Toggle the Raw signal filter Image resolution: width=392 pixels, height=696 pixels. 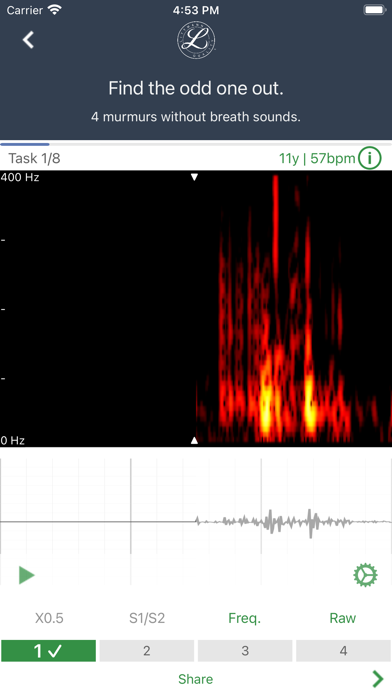tap(343, 618)
